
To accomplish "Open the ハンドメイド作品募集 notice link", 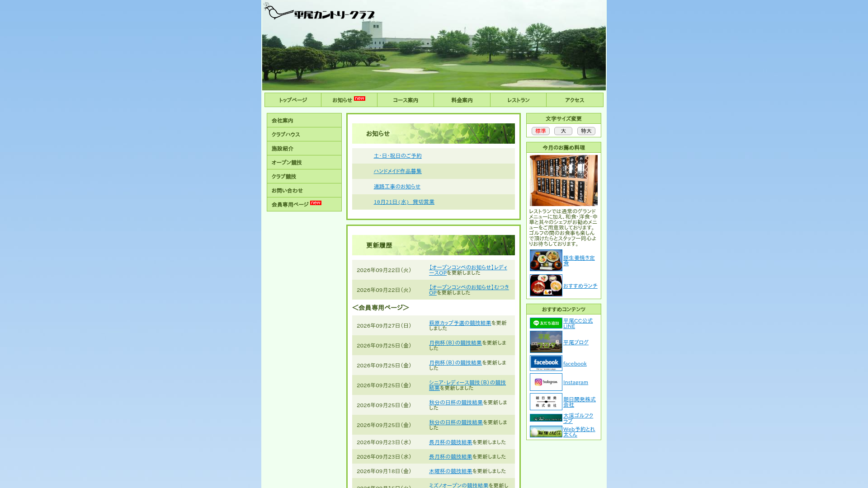I will coord(397,171).
